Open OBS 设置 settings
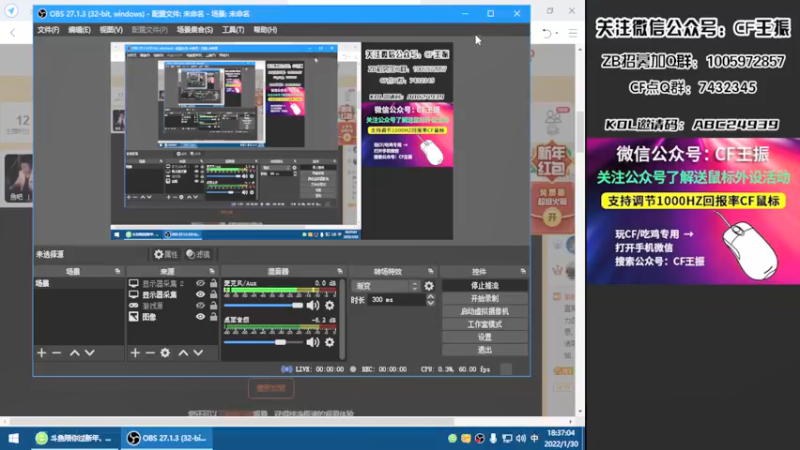This screenshot has width=800, height=450. coord(485,337)
